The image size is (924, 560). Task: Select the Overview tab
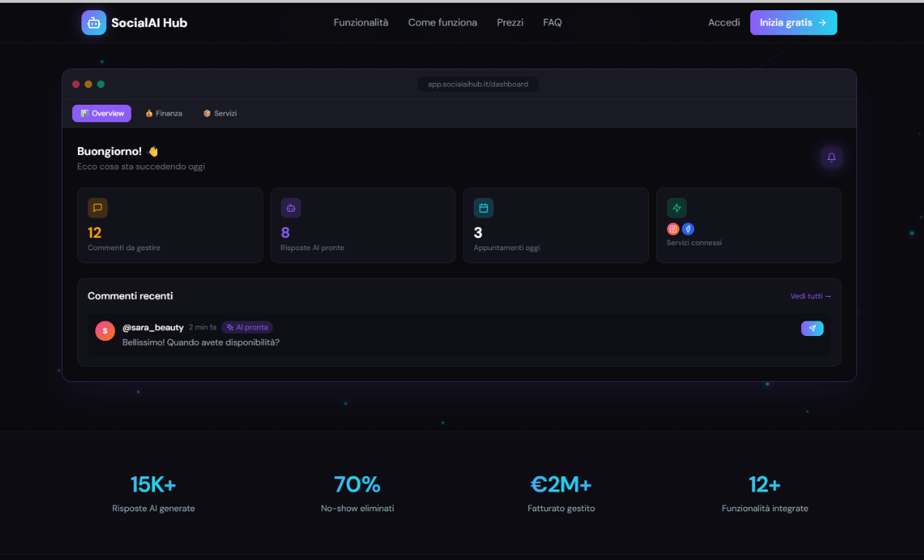click(101, 113)
